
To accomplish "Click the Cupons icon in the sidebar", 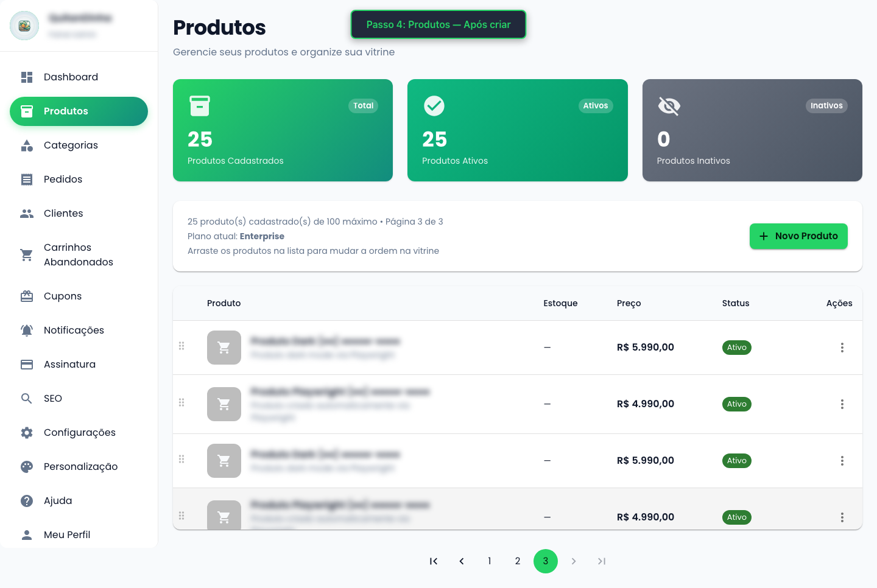I will (x=27, y=296).
